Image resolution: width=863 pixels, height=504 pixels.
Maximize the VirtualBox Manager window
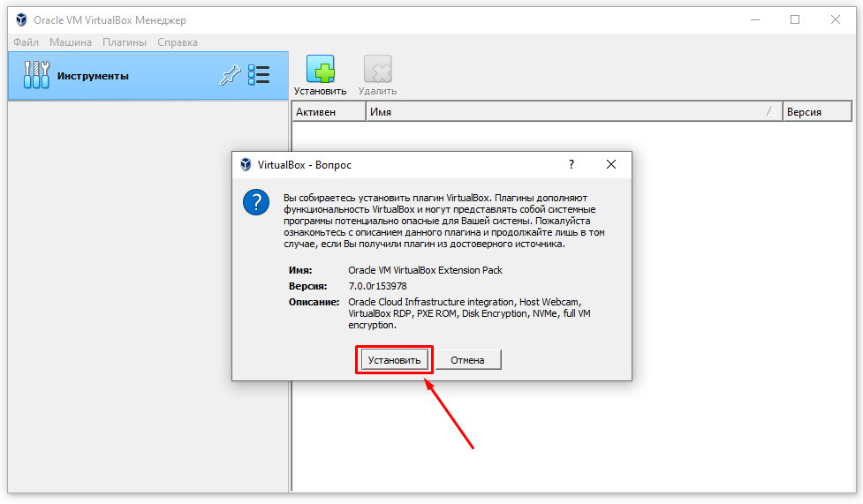click(795, 19)
